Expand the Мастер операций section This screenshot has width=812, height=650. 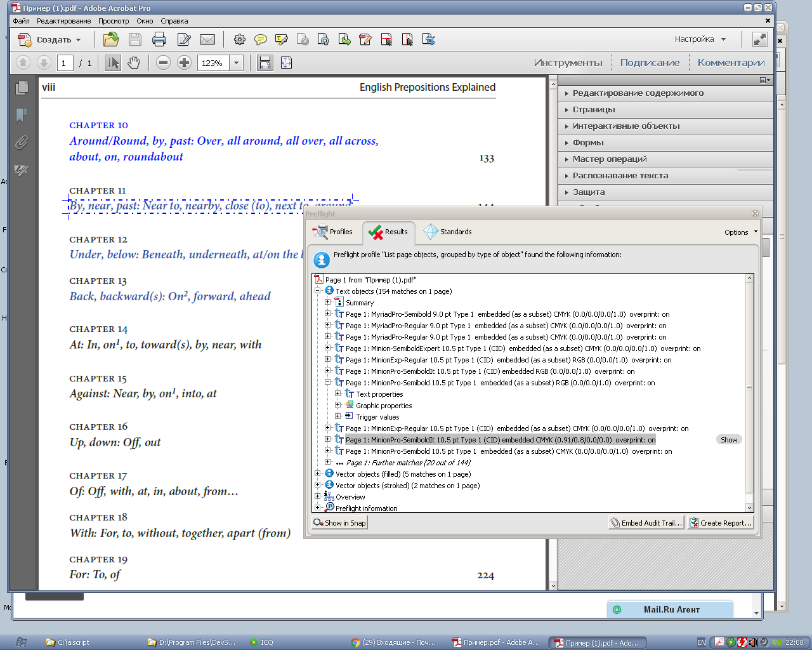point(665,159)
